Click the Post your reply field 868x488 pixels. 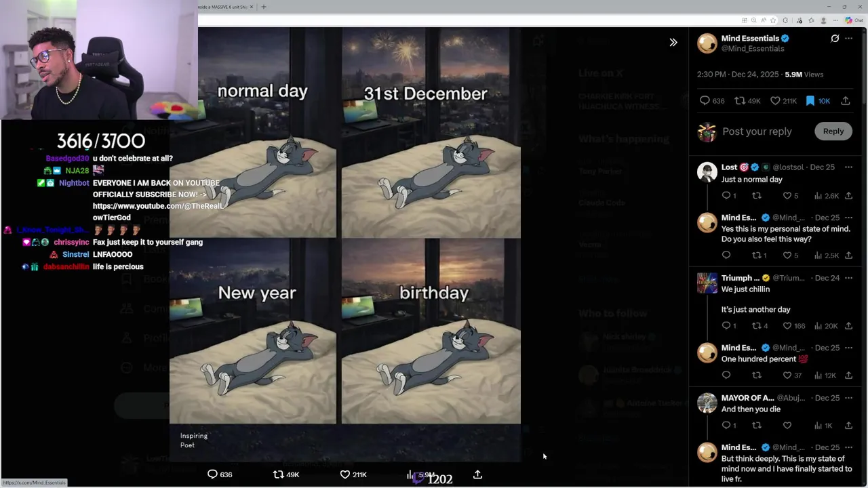757,131
